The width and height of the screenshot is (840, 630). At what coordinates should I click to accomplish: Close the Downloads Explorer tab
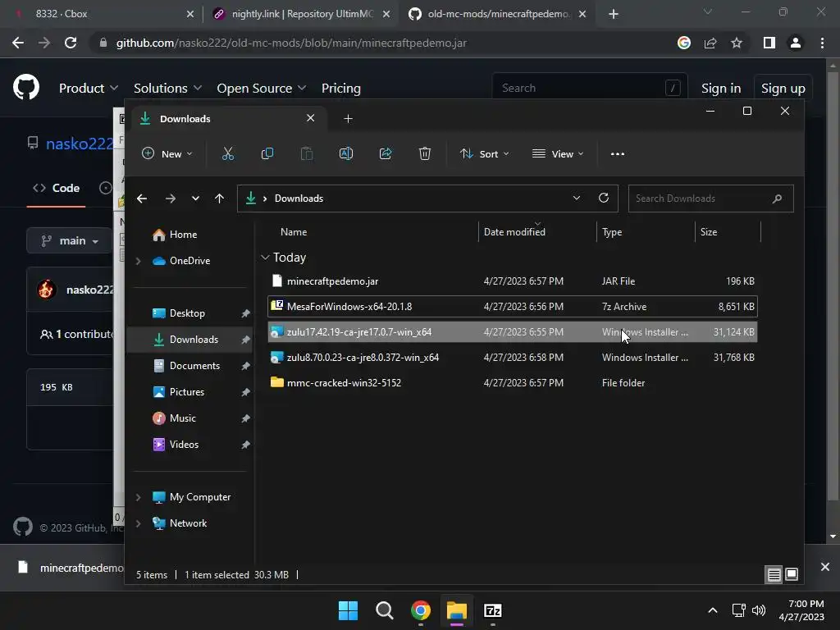(310, 118)
